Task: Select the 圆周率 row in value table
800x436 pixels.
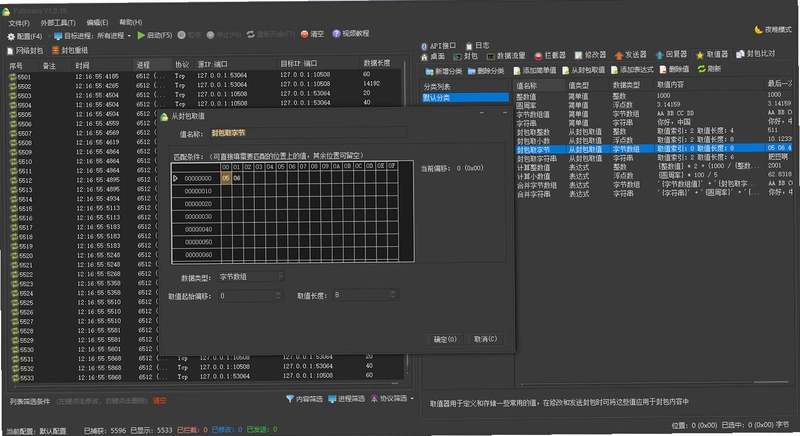Action: tap(653, 105)
